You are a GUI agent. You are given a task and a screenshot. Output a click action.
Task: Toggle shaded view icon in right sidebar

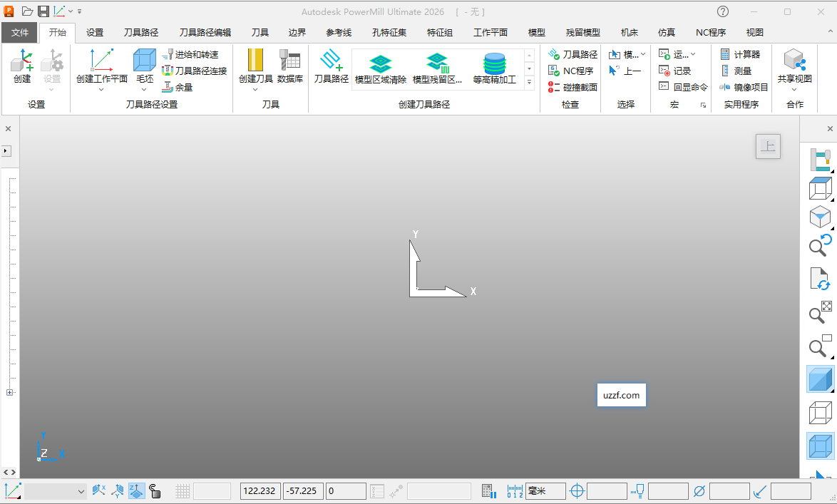(819, 379)
